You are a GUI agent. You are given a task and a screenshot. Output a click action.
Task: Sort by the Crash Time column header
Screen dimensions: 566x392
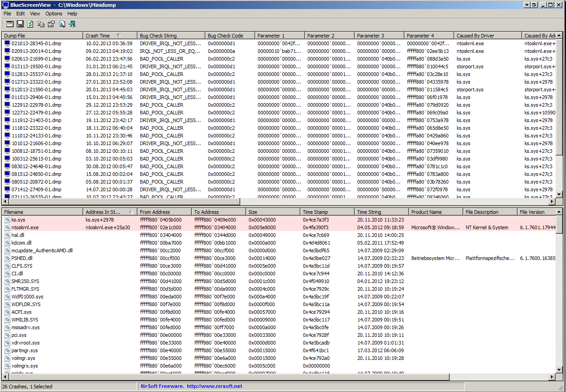[110, 35]
